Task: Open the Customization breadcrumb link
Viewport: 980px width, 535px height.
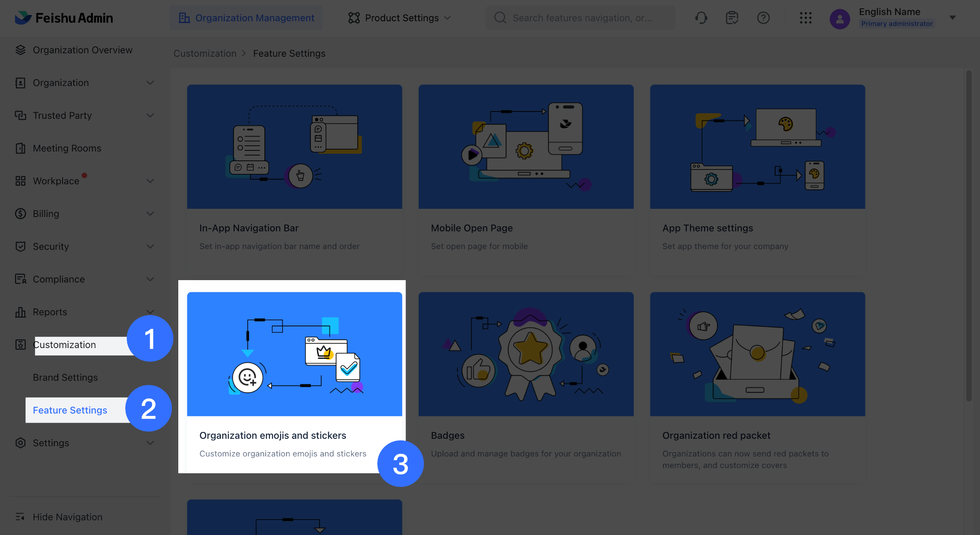Action: 205,53
